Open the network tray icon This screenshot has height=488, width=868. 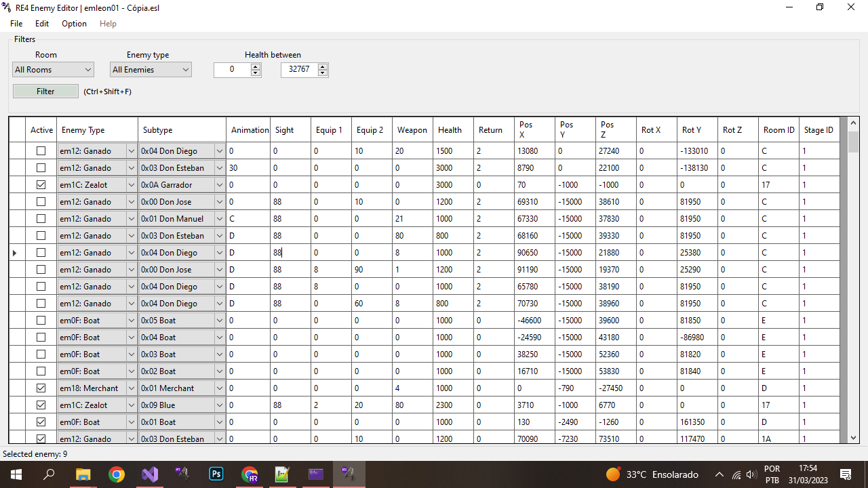[736, 474]
